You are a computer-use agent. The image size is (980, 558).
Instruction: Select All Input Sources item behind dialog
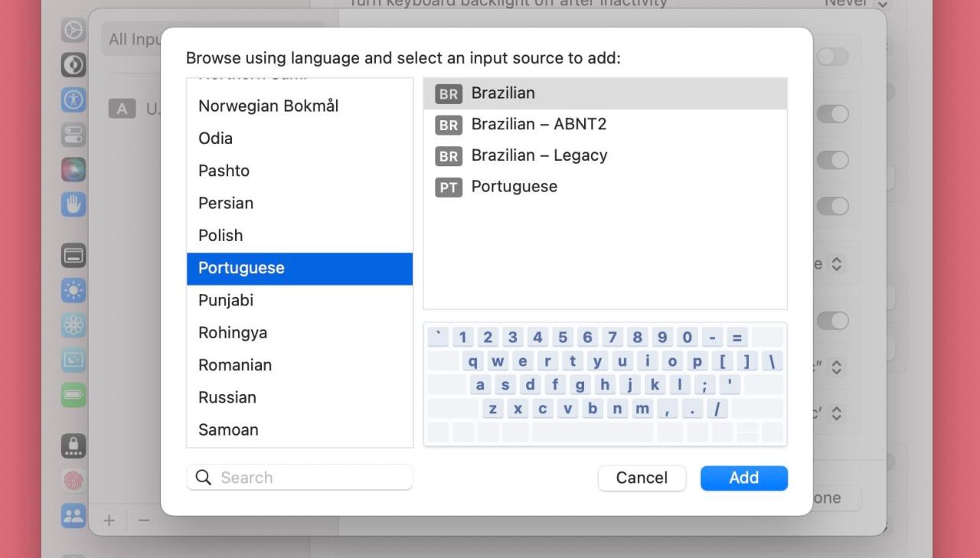[x=131, y=39]
